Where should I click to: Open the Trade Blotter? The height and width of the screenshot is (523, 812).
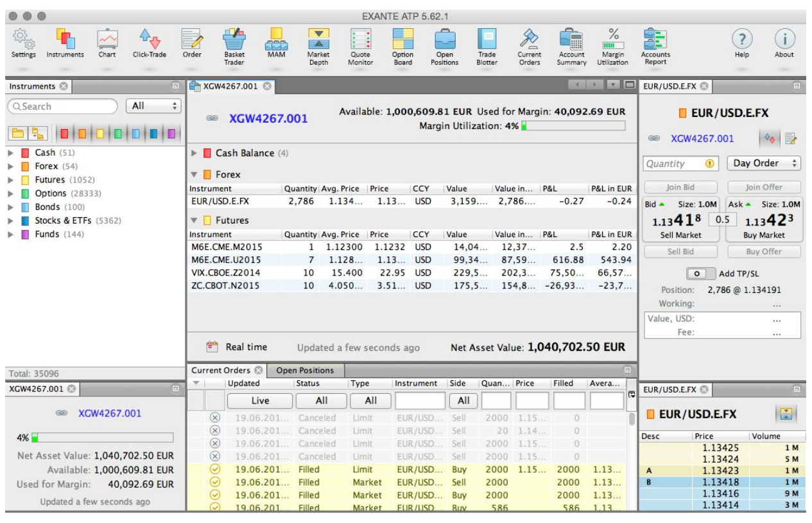click(x=487, y=47)
